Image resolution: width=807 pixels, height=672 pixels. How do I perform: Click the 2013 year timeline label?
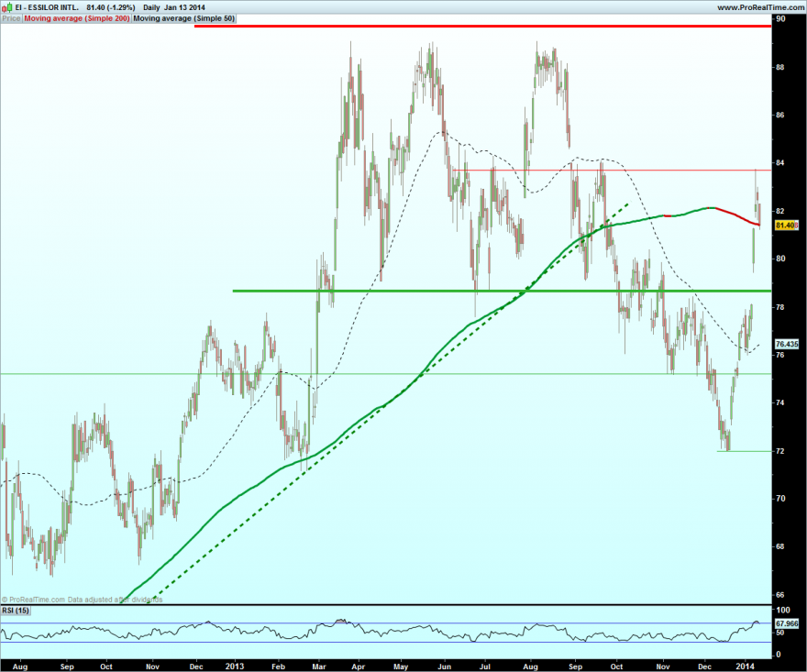[235, 666]
